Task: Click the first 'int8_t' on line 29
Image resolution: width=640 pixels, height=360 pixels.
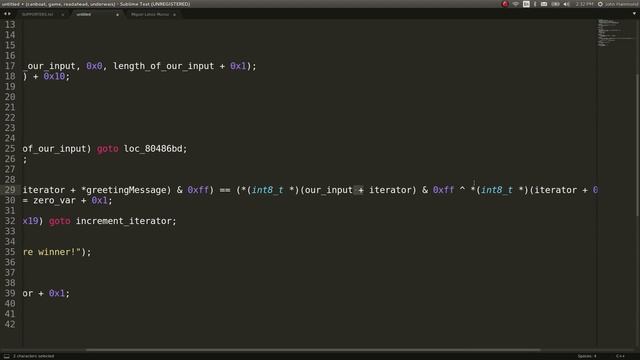Action: pyautogui.click(x=267, y=190)
